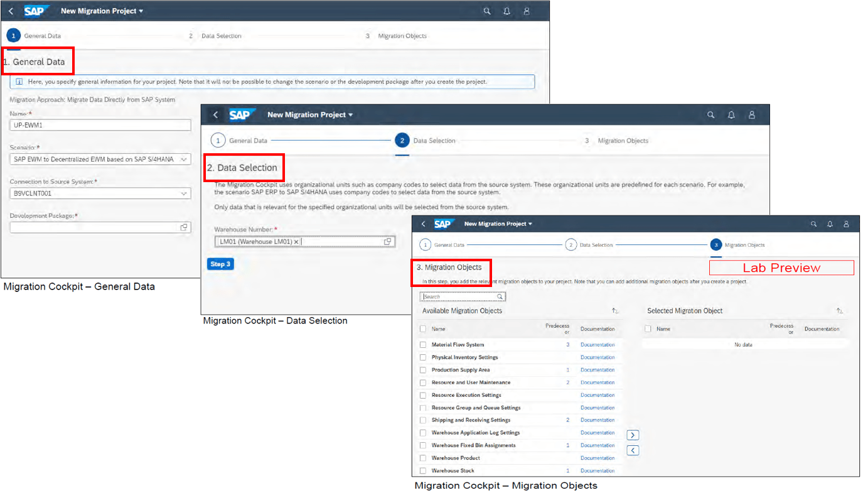This screenshot has height=493, width=868.
Task: Click predecessor count 3 for Material Flow System
Action: click(568, 345)
